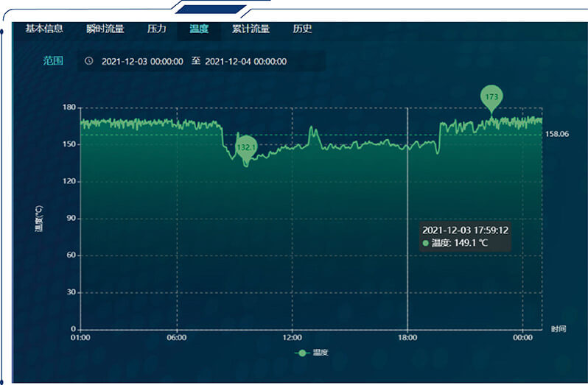Click the 12:00 x-axis label
This screenshot has width=588, height=385.
click(292, 338)
